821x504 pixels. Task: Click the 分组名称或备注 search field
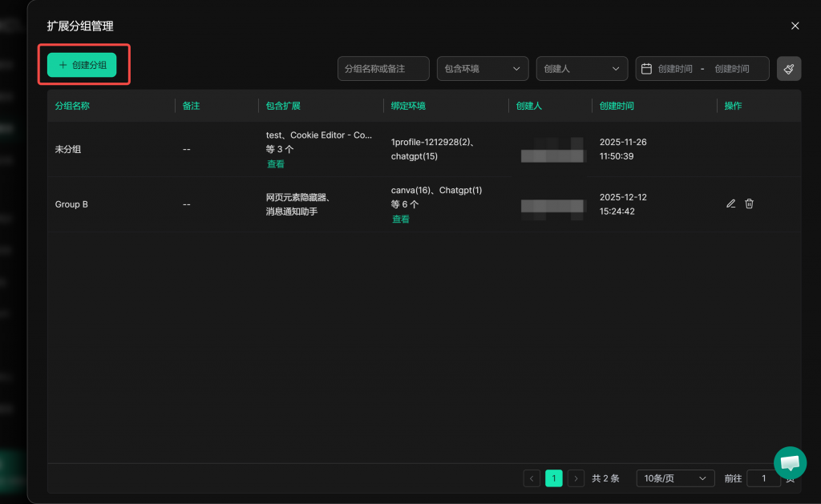pos(383,69)
